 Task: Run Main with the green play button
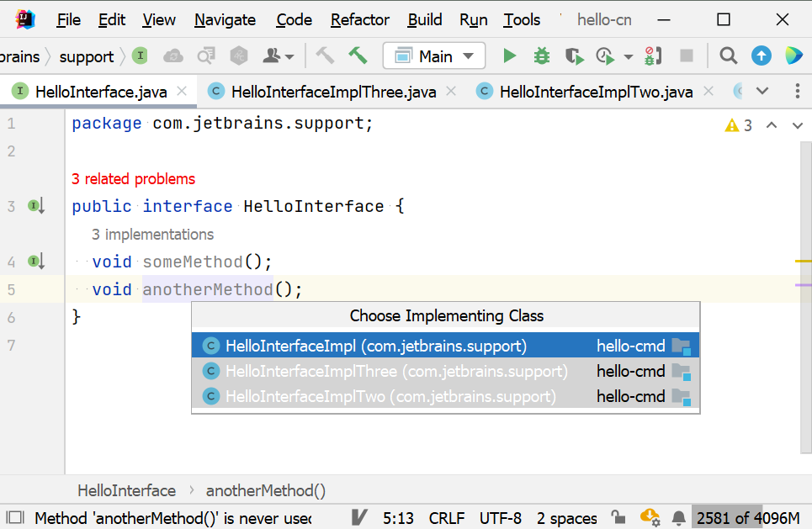click(510, 56)
